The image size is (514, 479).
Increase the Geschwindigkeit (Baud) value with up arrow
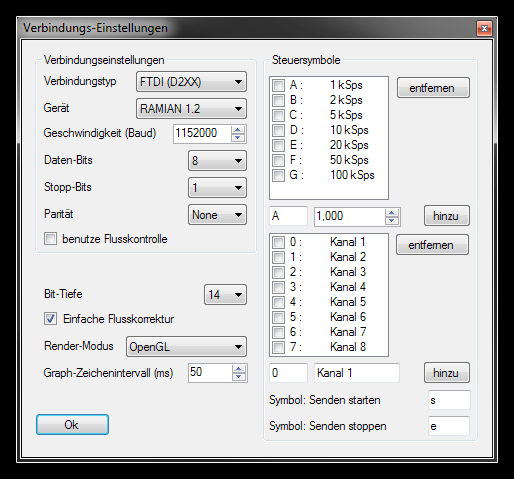pos(238,130)
